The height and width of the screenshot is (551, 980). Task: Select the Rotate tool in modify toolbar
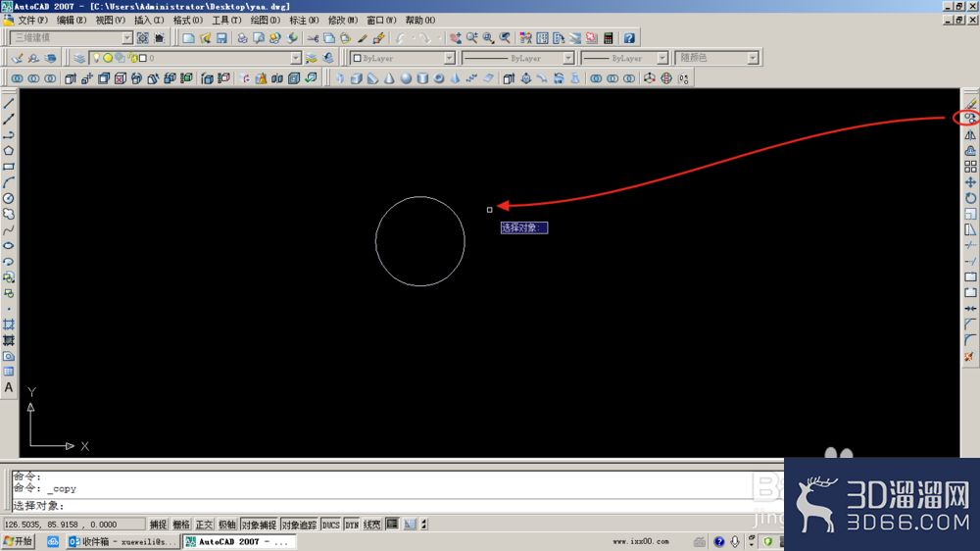[969, 198]
